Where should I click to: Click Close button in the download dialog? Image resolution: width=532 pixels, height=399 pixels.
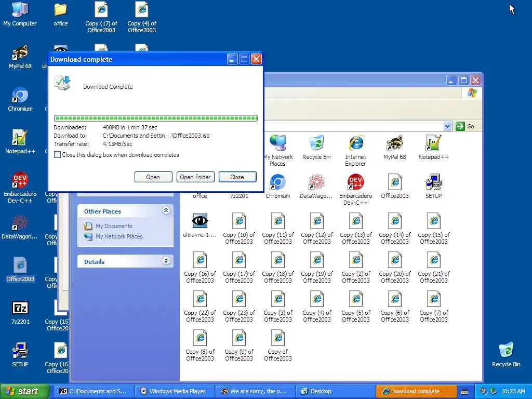(237, 177)
